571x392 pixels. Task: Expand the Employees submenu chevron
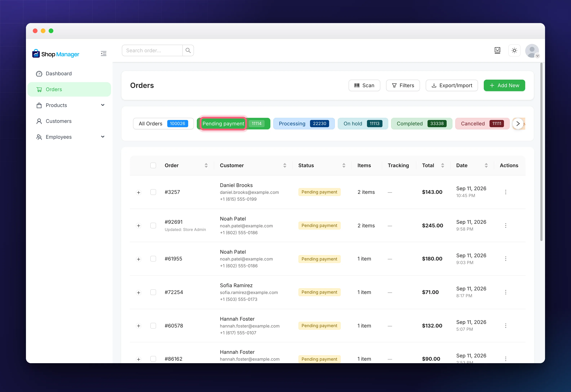103,137
